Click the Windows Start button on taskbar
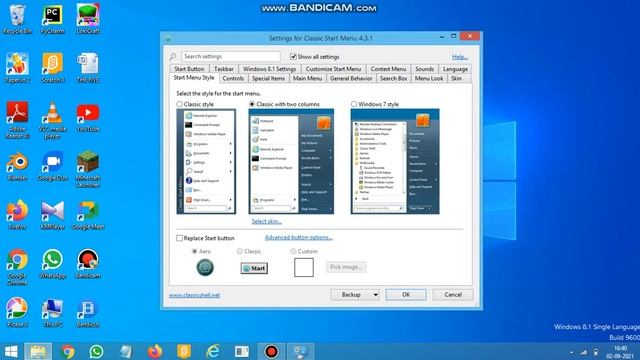640x360 pixels. pos(11,351)
